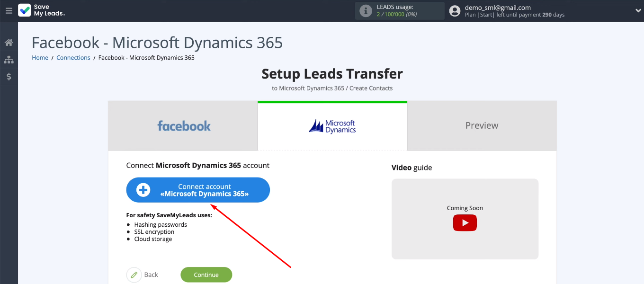
Task: Go to the Preview tab
Action: coord(482,126)
